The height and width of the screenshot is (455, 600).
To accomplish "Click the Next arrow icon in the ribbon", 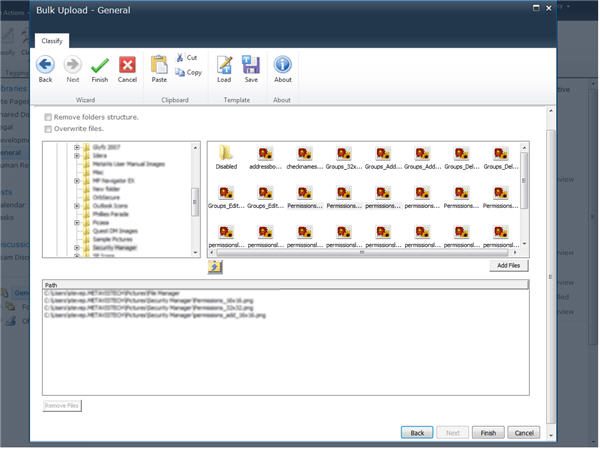I will point(72,65).
